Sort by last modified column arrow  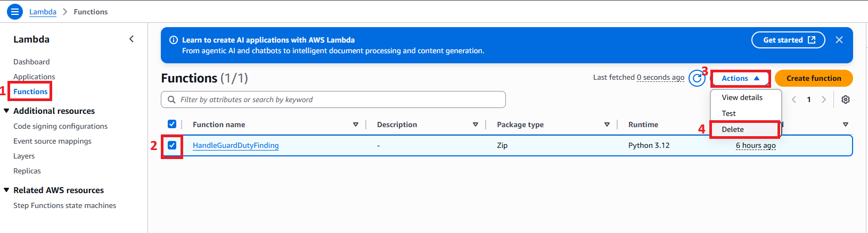[846, 124]
